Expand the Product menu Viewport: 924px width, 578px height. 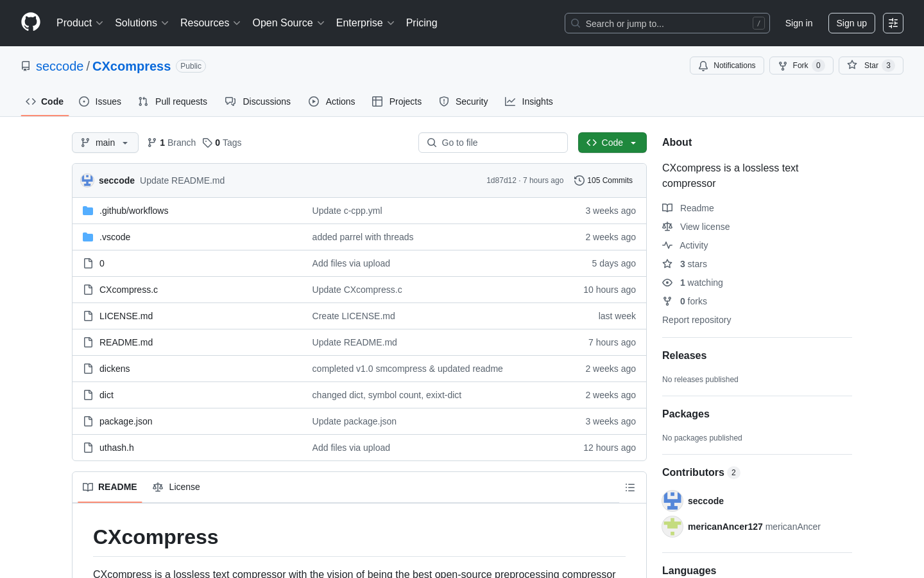[x=80, y=23]
